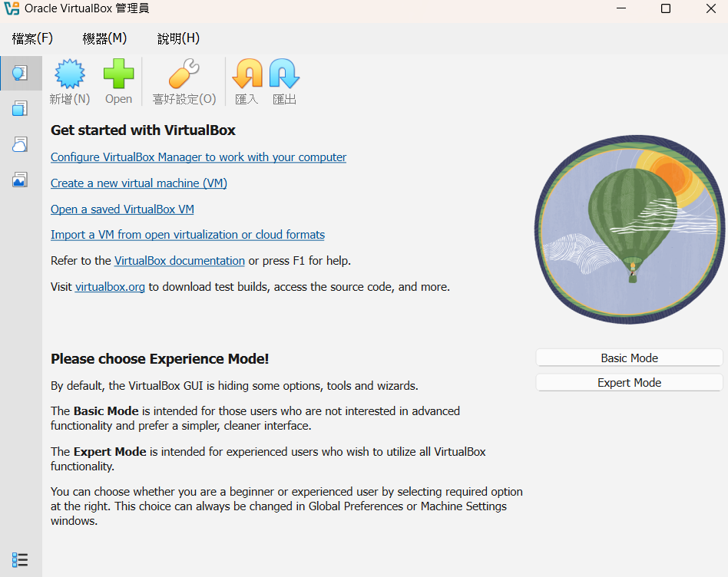728x577 pixels.
Task: Open the 機器(M) menu
Action: point(104,38)
